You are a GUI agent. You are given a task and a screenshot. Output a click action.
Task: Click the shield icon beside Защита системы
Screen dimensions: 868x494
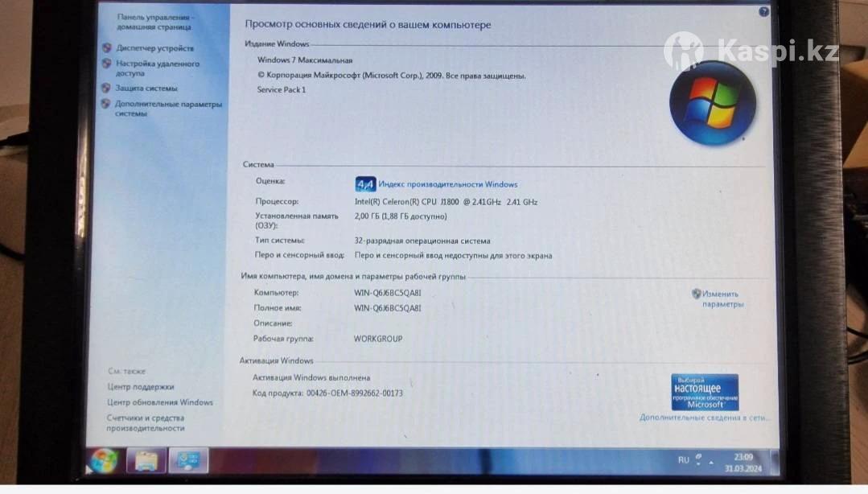106,89
